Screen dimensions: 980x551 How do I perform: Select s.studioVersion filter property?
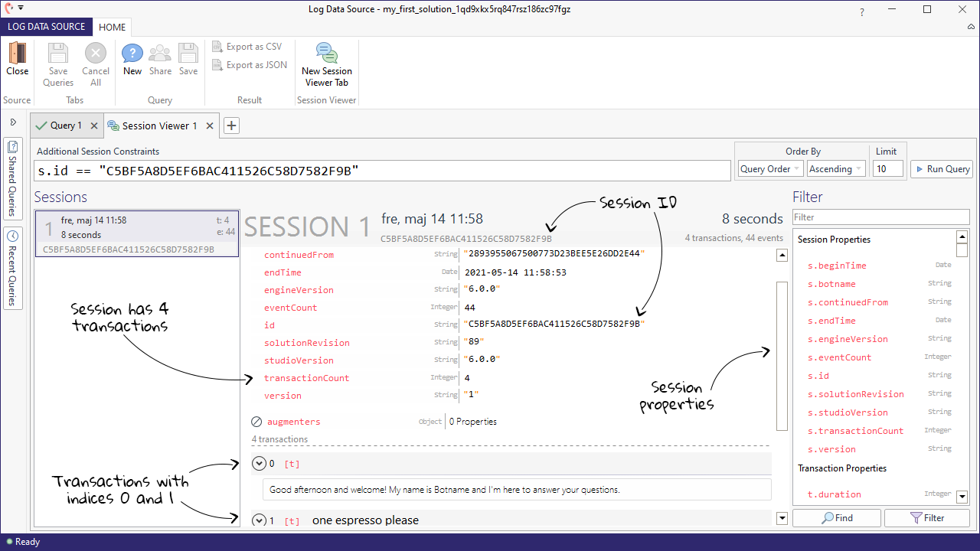848,412
